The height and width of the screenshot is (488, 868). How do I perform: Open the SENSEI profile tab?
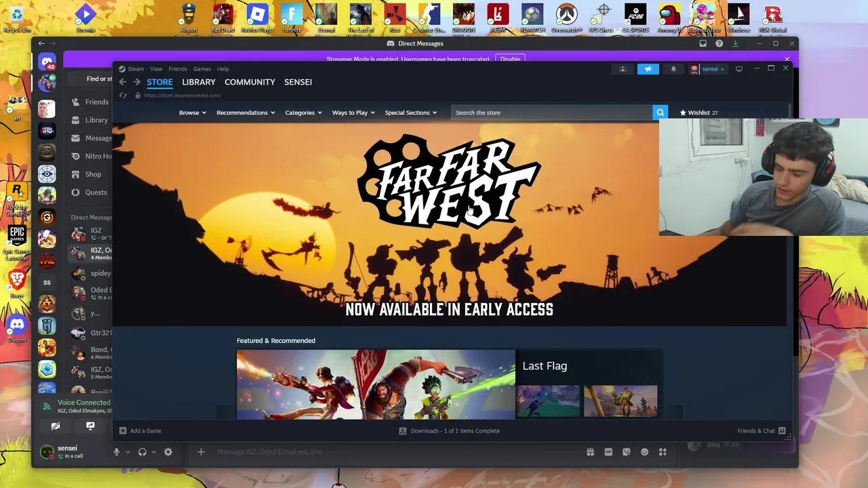click(x=298, y=82)
